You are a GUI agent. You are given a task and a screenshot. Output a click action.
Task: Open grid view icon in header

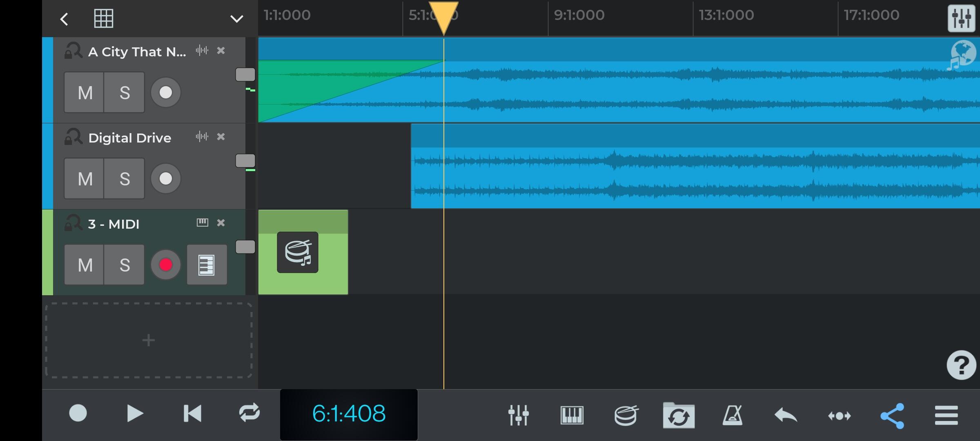[103, 18]
